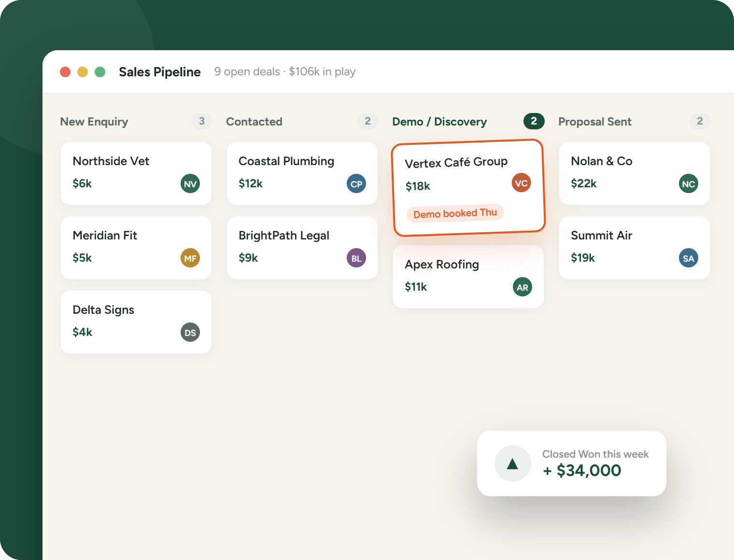Open the BrightPath Legal deal

pos(302,248)
